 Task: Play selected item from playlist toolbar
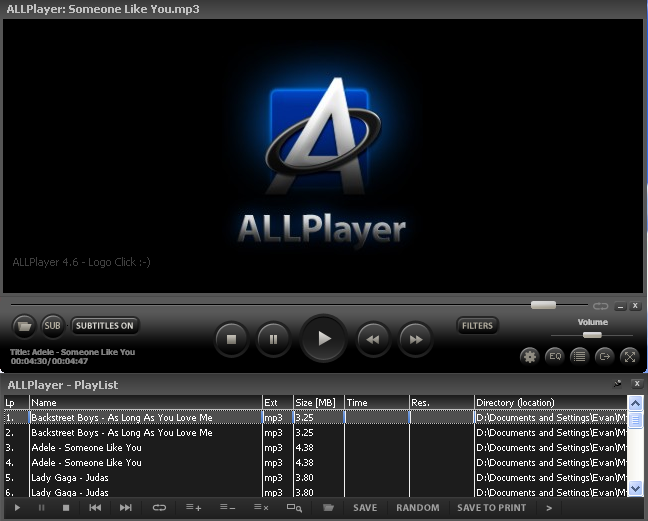coord(17,507)
